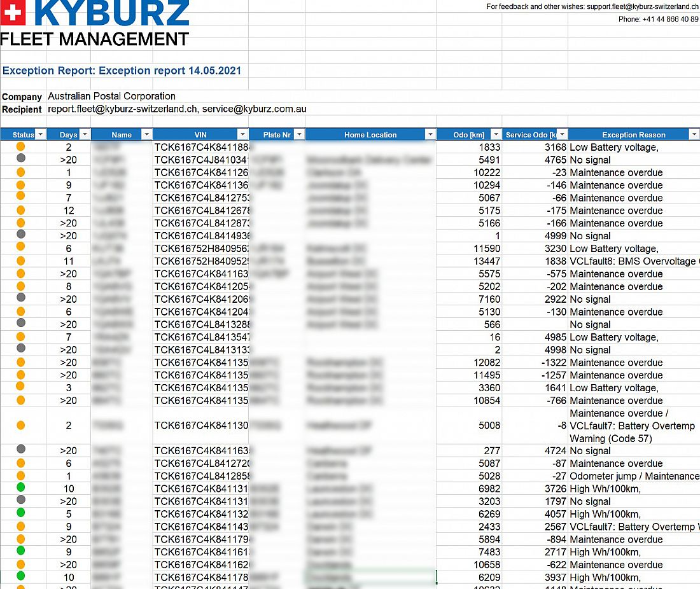Expand the VIN column filter arrow
700x589 pixels.
(242, 135)
